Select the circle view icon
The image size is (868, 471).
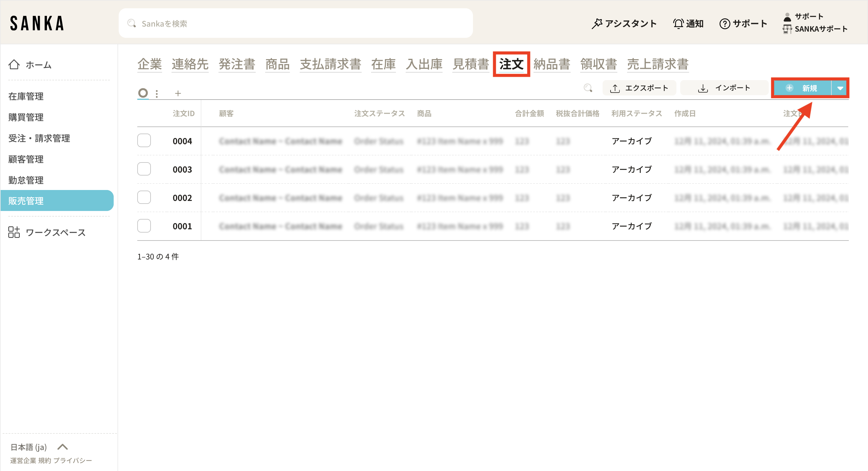click(x=143, y=93)
